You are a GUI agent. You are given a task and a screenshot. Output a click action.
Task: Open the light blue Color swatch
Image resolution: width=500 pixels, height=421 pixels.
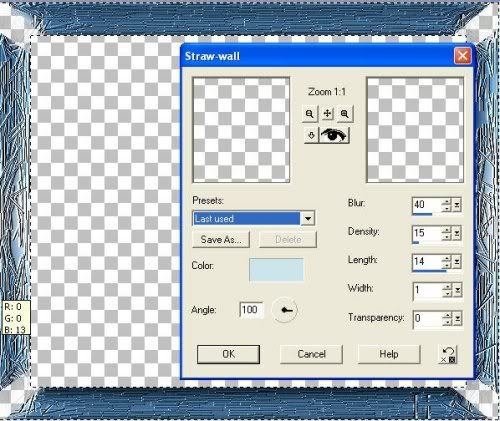click(x=276, y=269)
